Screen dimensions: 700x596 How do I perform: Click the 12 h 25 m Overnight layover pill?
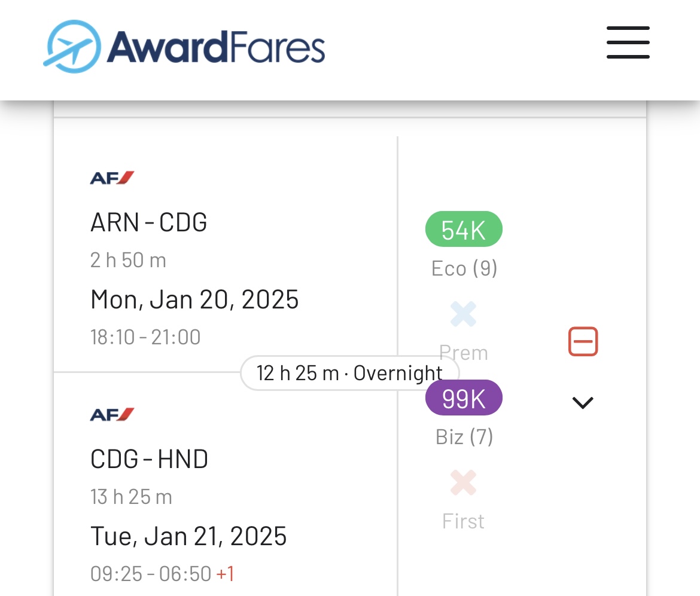(x=349, y=373)
